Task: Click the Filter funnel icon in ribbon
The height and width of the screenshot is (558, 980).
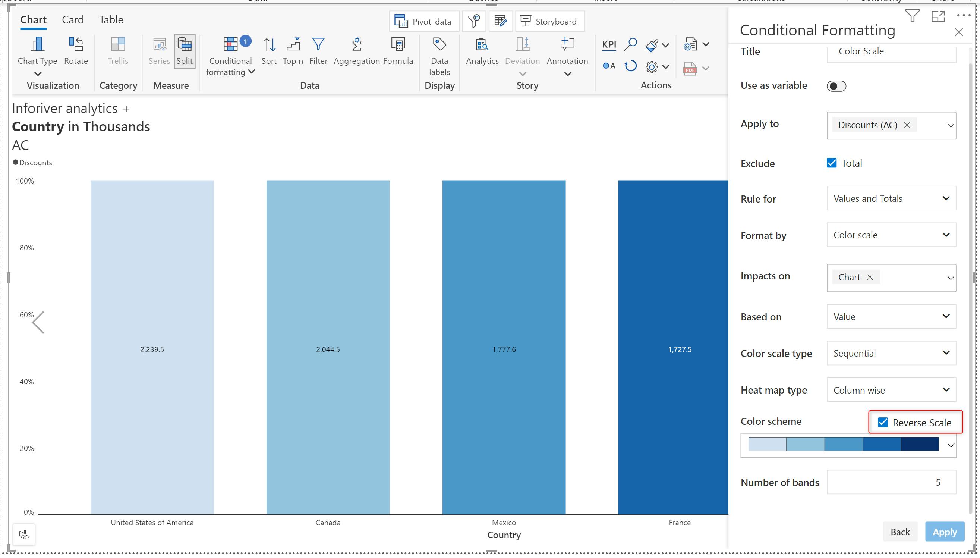Action: click(318, 44)
